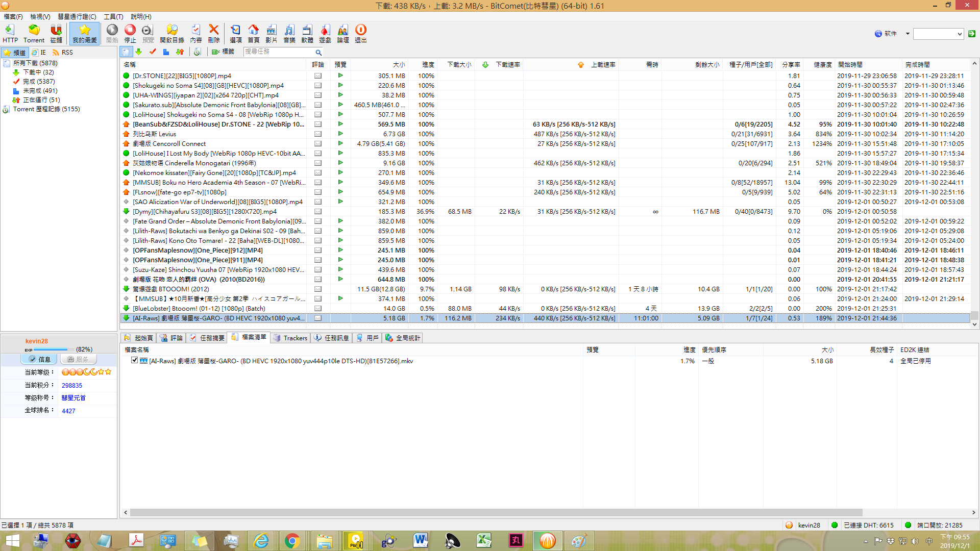The width and height of the screenshot is (980, 551).
Task: Open the 彗星通行證(C) menu
Action: [x=77, y=16]
